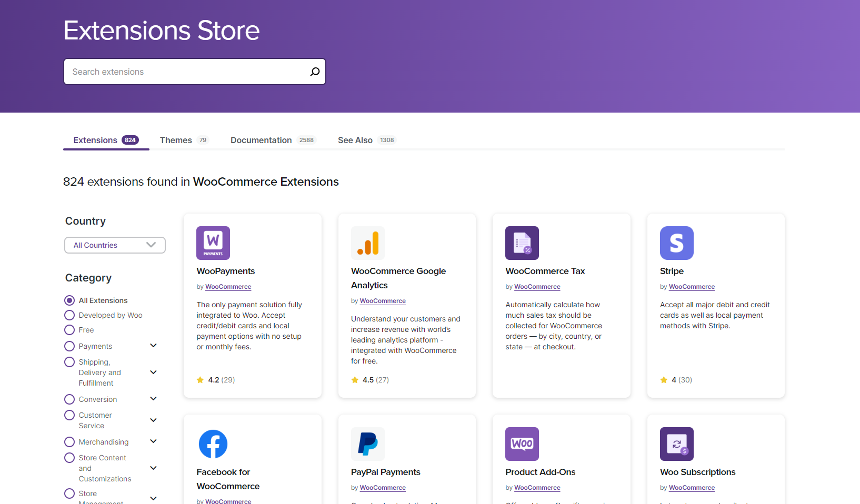Click the WooPayments rating star

pyautogui.click(x=200, y=380)
